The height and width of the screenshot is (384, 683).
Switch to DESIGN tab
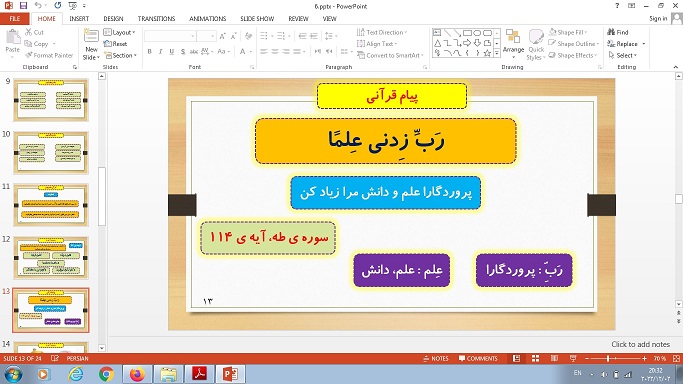[113, 19]
